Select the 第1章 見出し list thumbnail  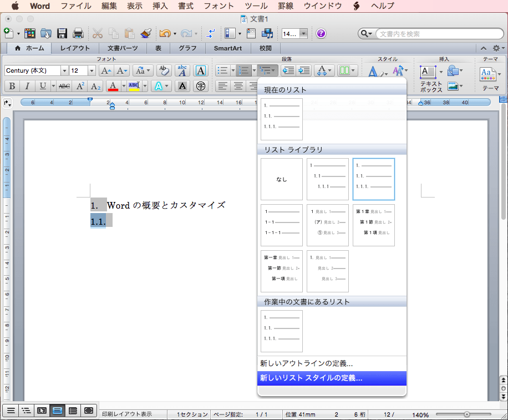(374, 225)
